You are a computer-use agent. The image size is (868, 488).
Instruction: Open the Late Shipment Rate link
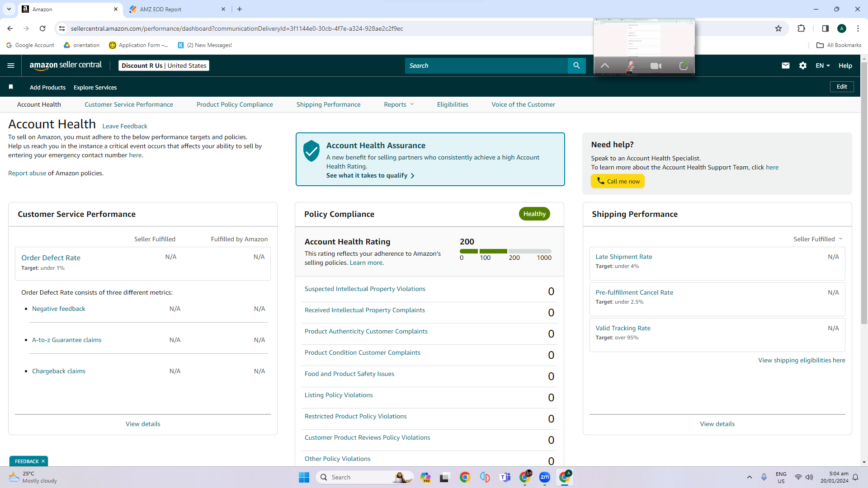coord(624,257)
